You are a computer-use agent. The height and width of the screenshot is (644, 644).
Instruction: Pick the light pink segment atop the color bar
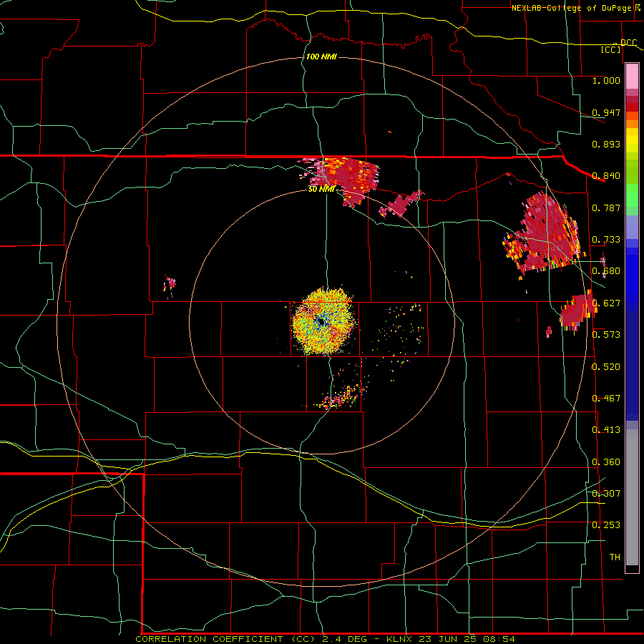[632, 77]
